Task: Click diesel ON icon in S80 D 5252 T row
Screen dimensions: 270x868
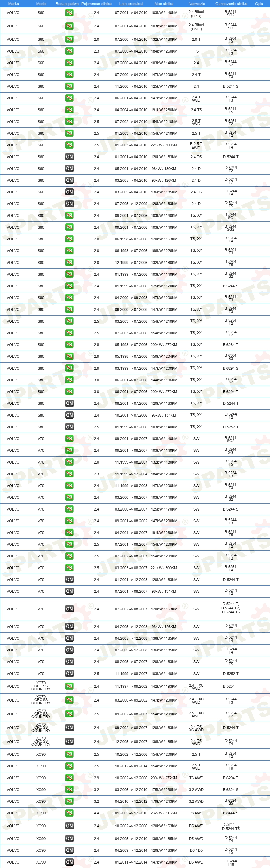Action: click(x=69, y=427)
